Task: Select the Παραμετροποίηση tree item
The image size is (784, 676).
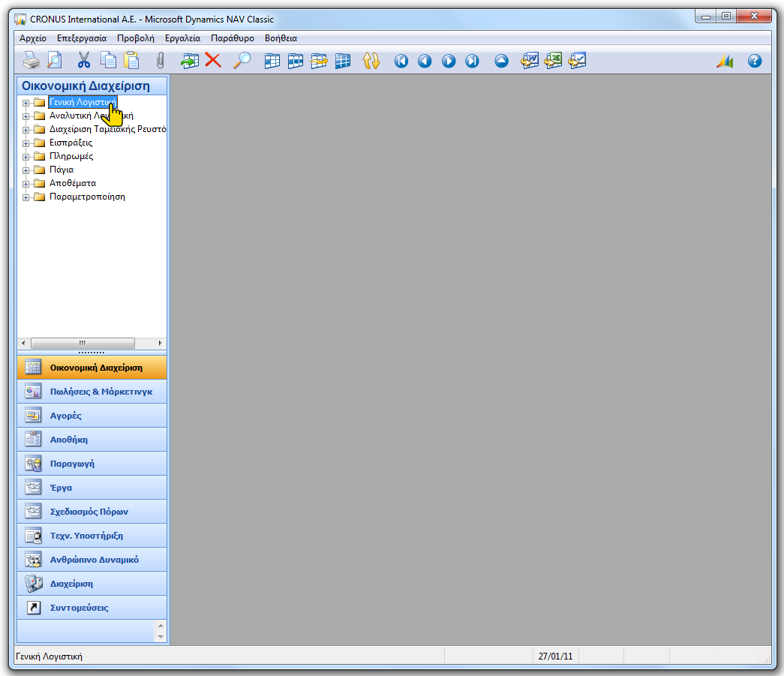Action: (x=87, y=197)
